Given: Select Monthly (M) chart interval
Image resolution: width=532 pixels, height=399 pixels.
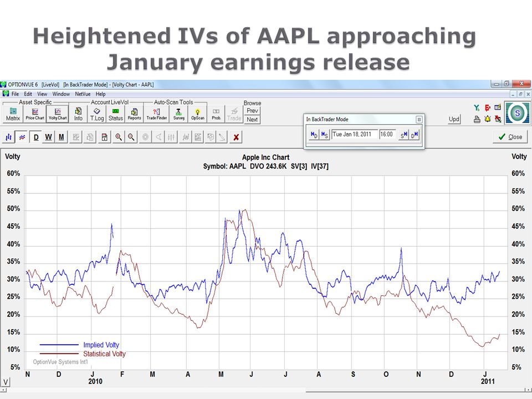Looking at the screenshot, I should pyautogui.click(x=62, y=137).
